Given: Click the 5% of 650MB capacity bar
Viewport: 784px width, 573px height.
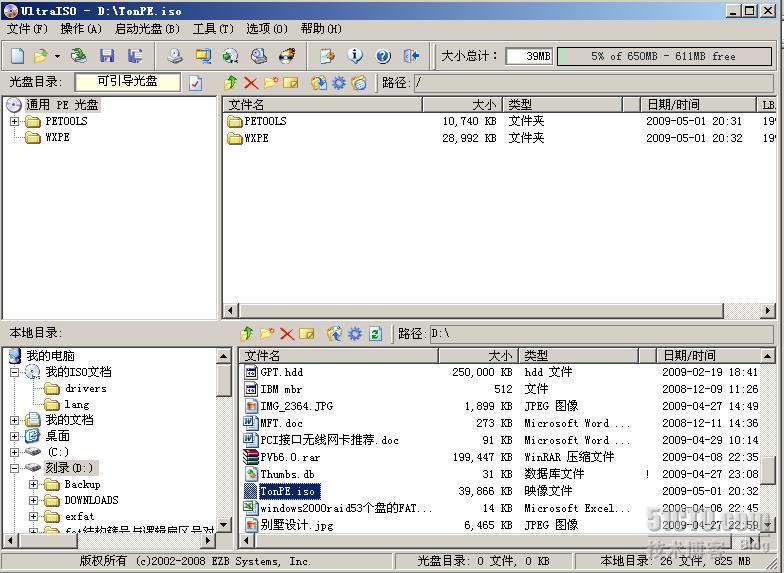Looking at the screenshot, I should click(664, 56).
